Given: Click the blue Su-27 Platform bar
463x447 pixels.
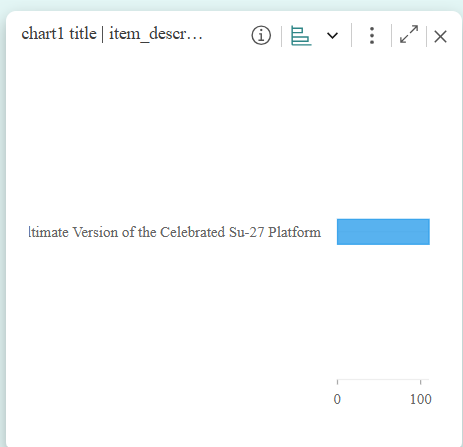Looking at the screenshot, I should [x=383, y=232].
